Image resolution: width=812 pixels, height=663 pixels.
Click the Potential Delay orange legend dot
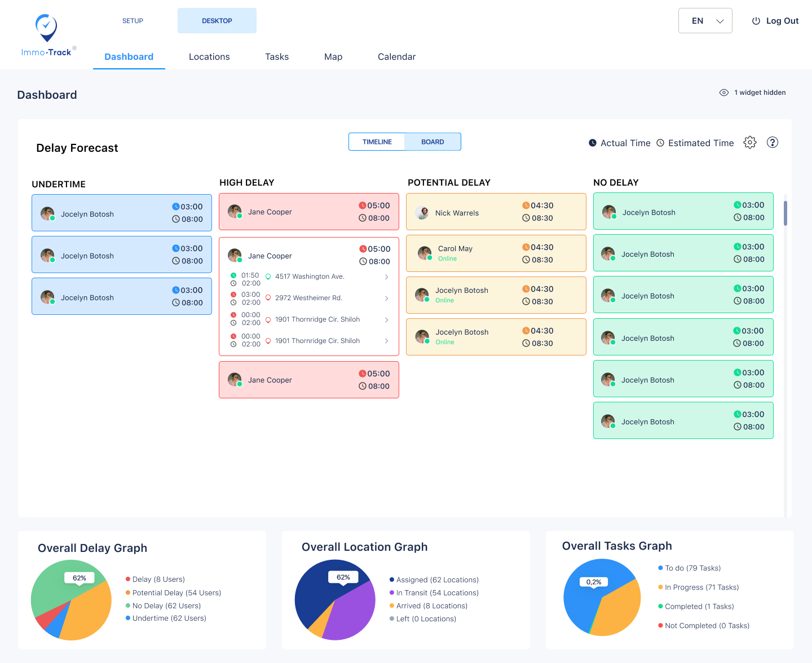pyautogui.click(x=128, y=592)
